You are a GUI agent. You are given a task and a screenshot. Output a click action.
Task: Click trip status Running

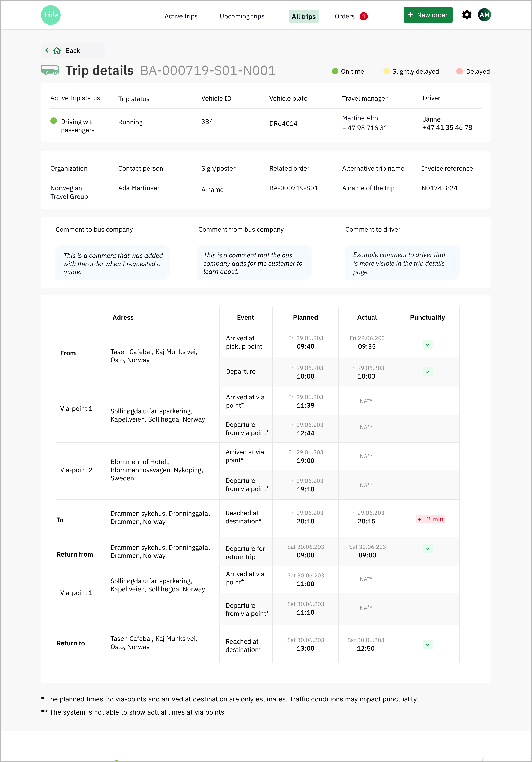[130, 122]
